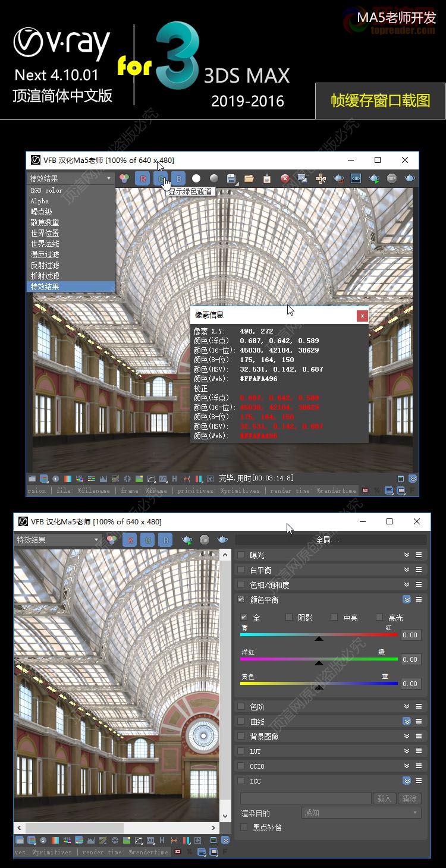Close the 像素信息 panel
446x868 pixels.
(362, 316)
